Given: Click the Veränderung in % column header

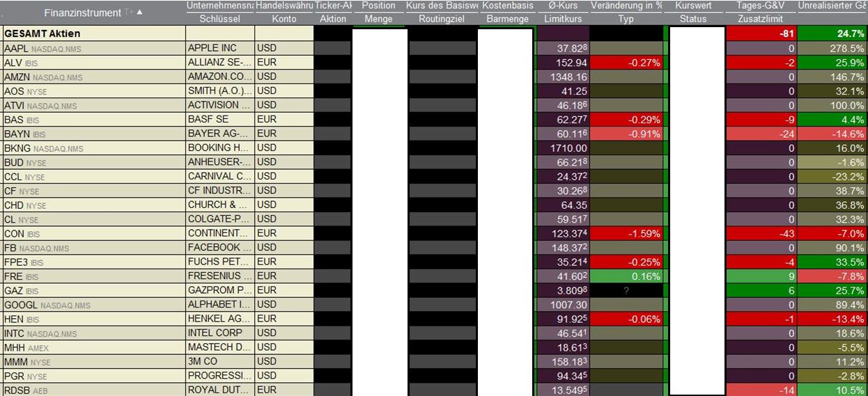Looking at the screenshot, I should pos(626,6).
